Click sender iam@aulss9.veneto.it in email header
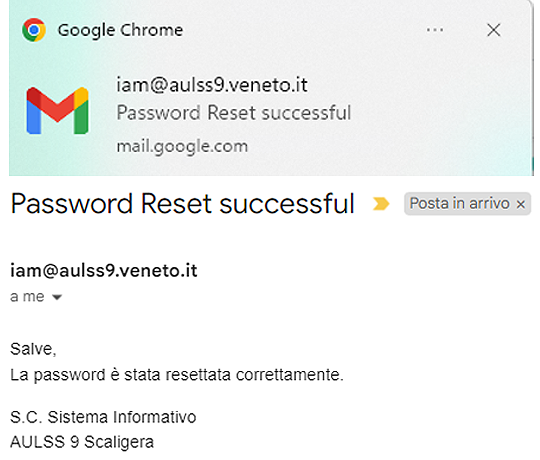 click(x=104, y=270)
